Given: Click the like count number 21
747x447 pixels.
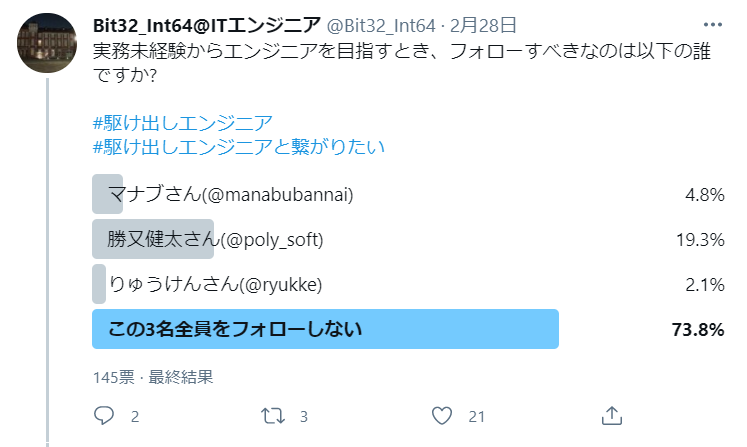Looking at the screenshot, I should pyautogui.click(x=476, y=417).
